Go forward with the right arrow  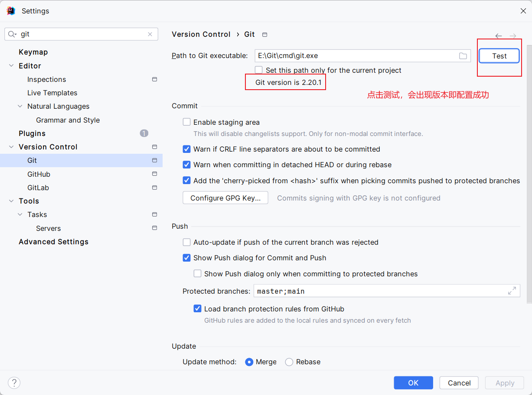(x=513, y=36)
